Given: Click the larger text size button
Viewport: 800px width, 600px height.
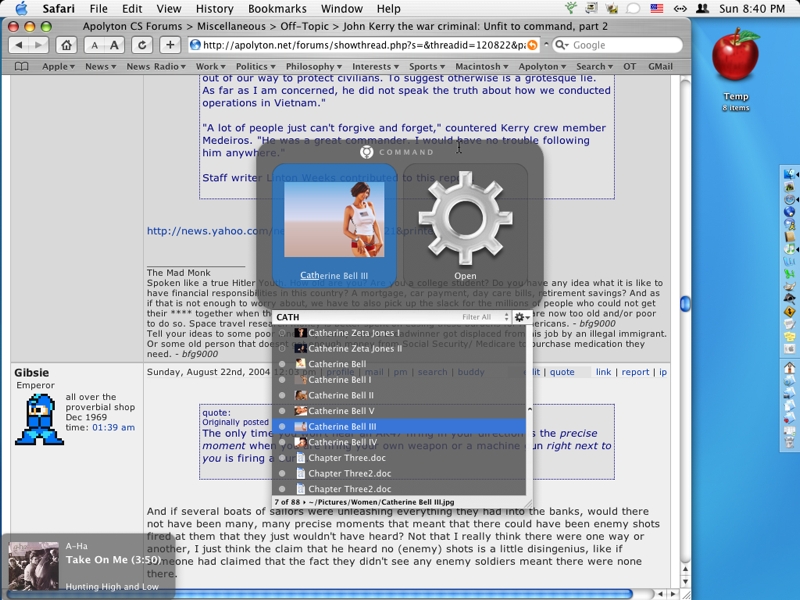Looking at the screenshot, I should (115, 45).
